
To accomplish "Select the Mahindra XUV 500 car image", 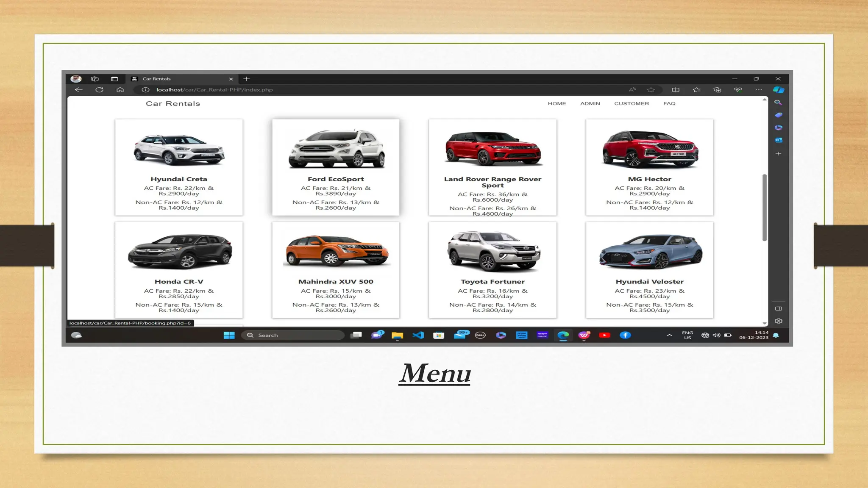I will [x=336, y=250].
